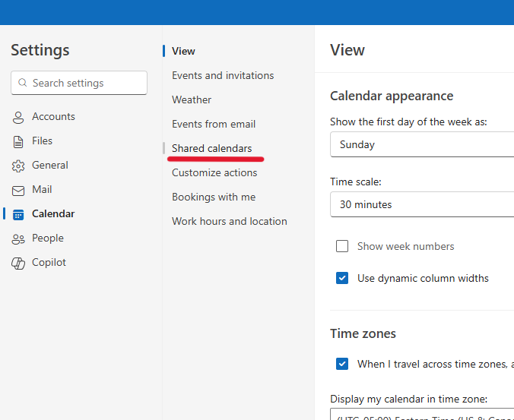Image resolution: width=514 pixels, height=420 pixels.
Task: Open the Customize actions section
Action: pyautogui.click(x=214, y=172)
